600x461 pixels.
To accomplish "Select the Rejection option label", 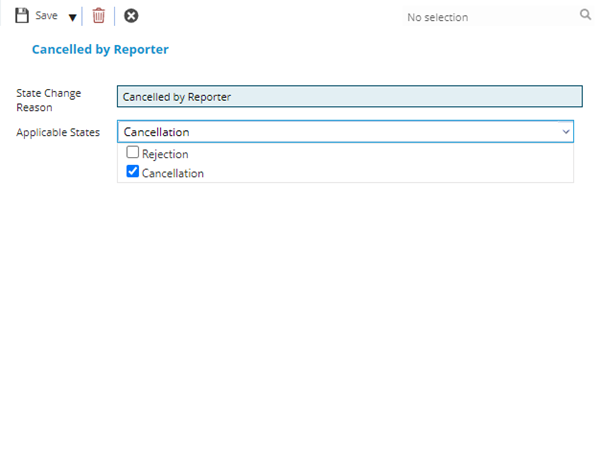I will [x=165, y=154].
